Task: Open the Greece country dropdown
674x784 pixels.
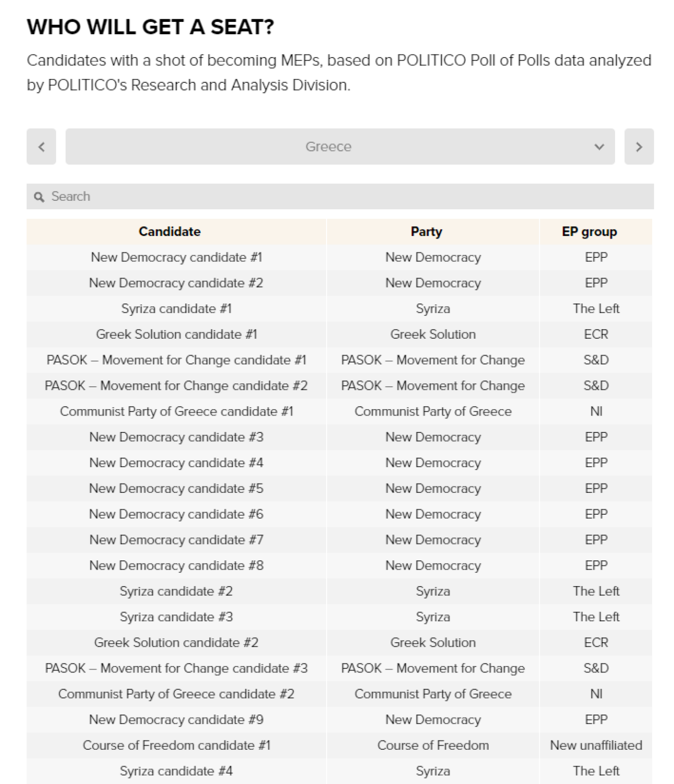Action: point(328,147)
